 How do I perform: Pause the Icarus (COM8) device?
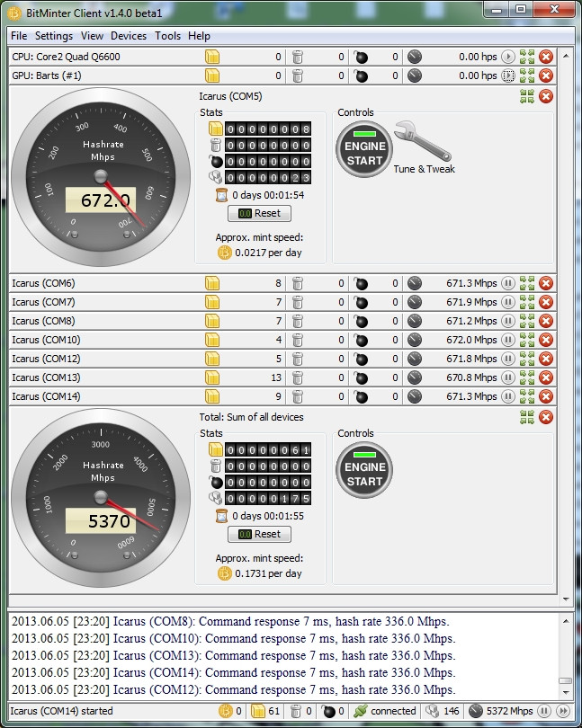pyautogui.click(x=508, y=321)
